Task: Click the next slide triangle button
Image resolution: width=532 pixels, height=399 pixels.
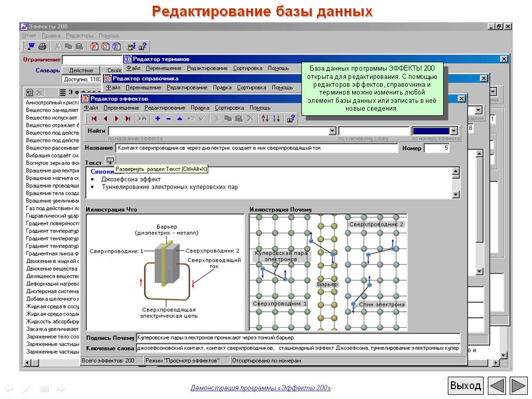Action: 518,386
